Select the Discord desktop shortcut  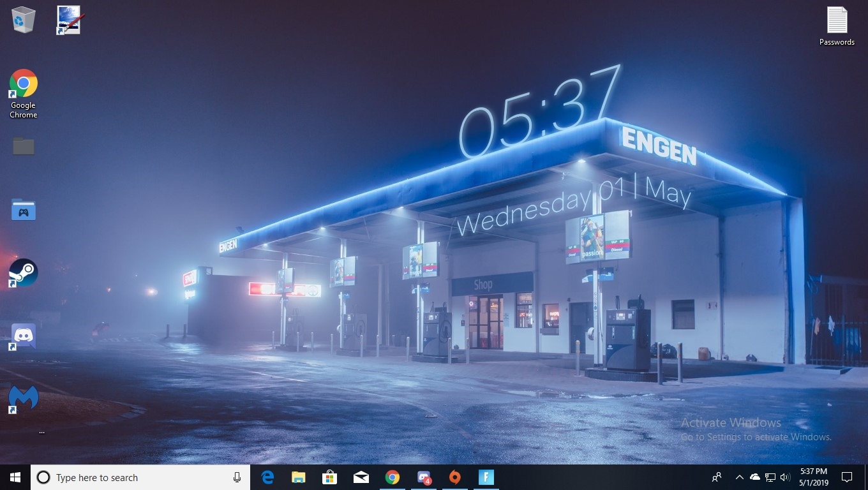click(24, 336)
